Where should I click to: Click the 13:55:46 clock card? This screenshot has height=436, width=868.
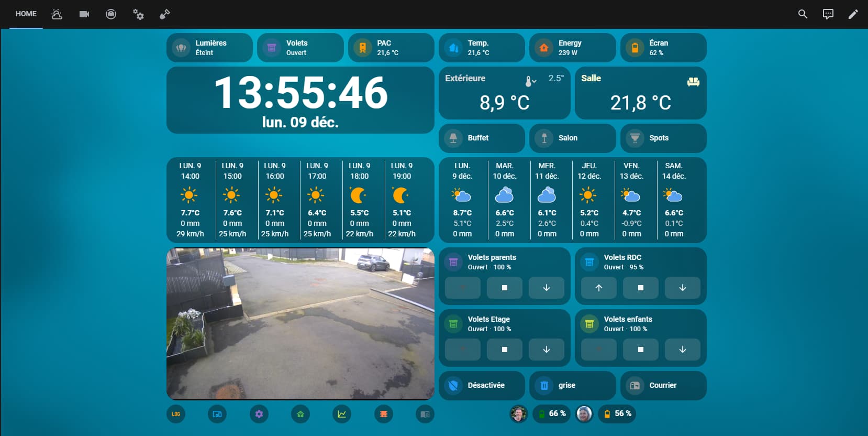(301, 100)
